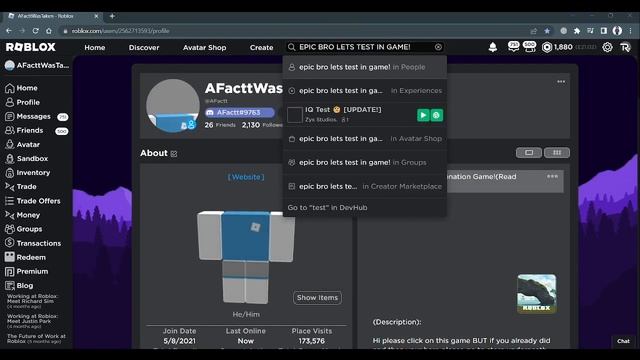Open Sandbox in the sidebar
The height and width of the screenshot is (360, 640).
click(27, 158)
